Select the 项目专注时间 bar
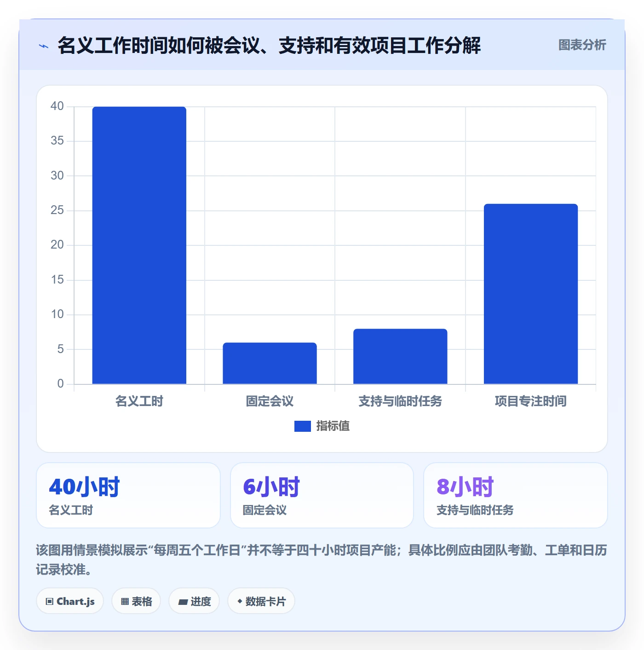 (x=531, y=294)
